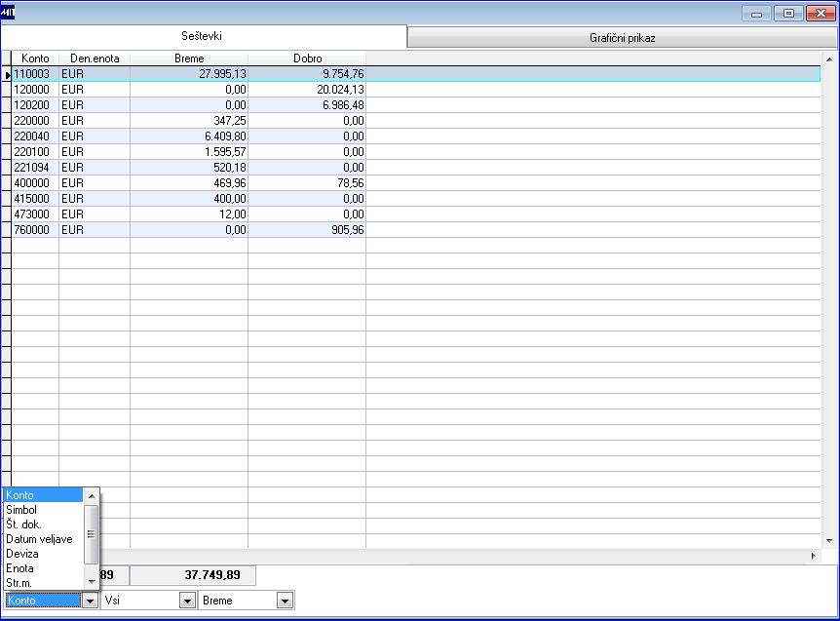Image resolution: width=840 pixels, height=621 pixels.
Task: Expand the Breme dropdown
Action: [x=285, y=601]
